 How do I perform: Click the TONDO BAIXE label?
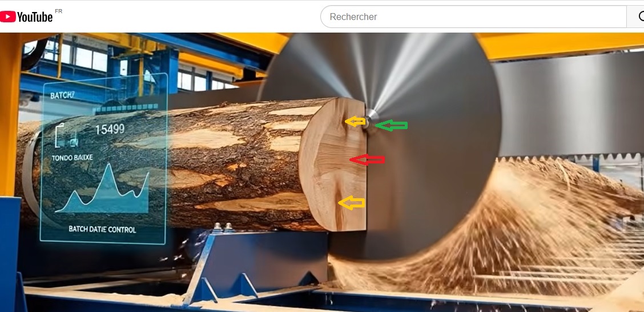[73, 158]
